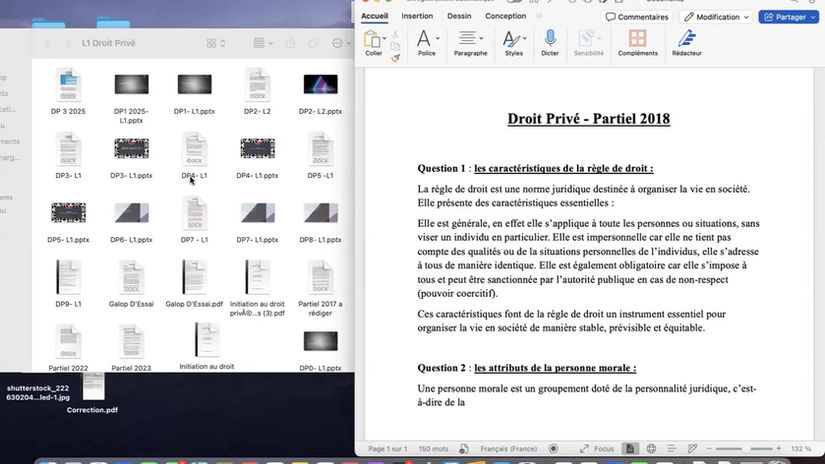825x464 pixels.
Task: Select DP9- L1 file in Finder
Action: click(68, 284)
